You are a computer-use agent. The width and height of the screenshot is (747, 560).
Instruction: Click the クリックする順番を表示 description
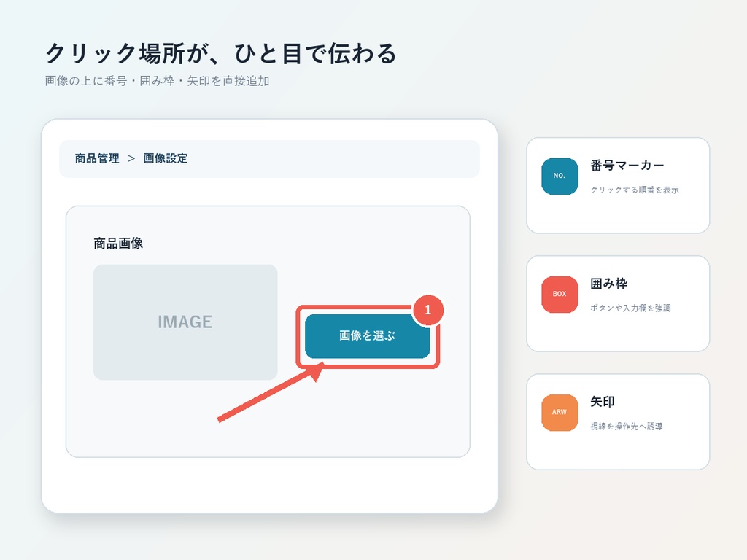click(635, 190)
